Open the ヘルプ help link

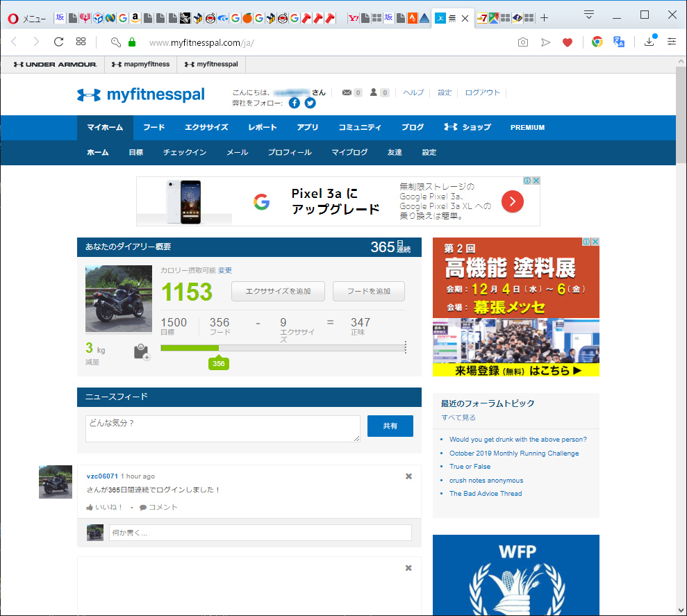(413, 92)
